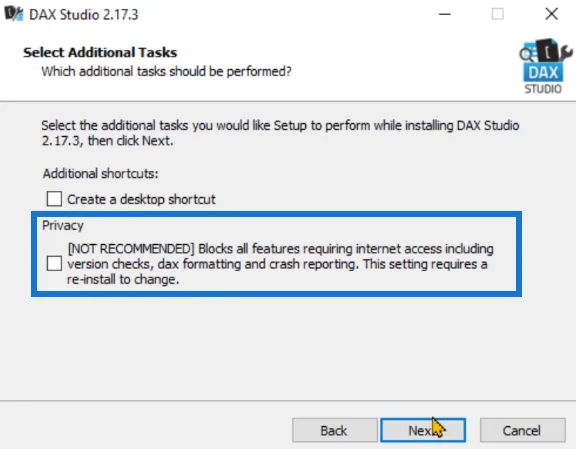576x449 pixels.
Task: Click the 'Additional shortcuts:' group label
Action: (x=100, y=173)
